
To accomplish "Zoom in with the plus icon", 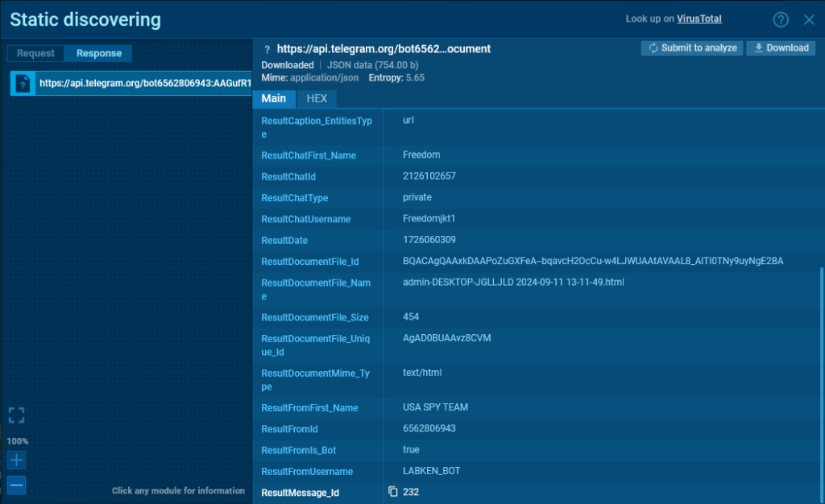I will (17, 461).
